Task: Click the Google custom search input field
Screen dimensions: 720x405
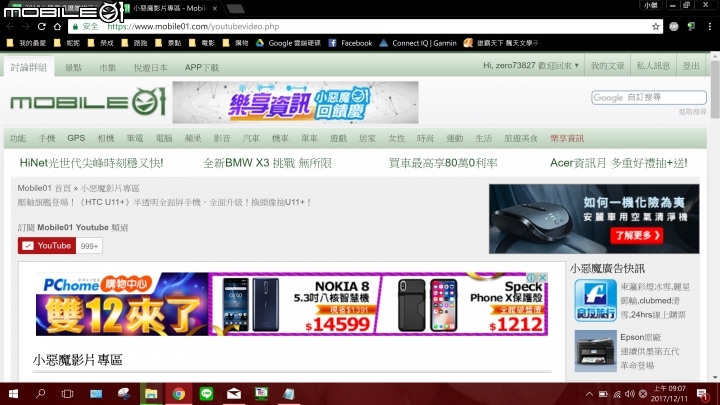Action: click(x=649, y=97)
